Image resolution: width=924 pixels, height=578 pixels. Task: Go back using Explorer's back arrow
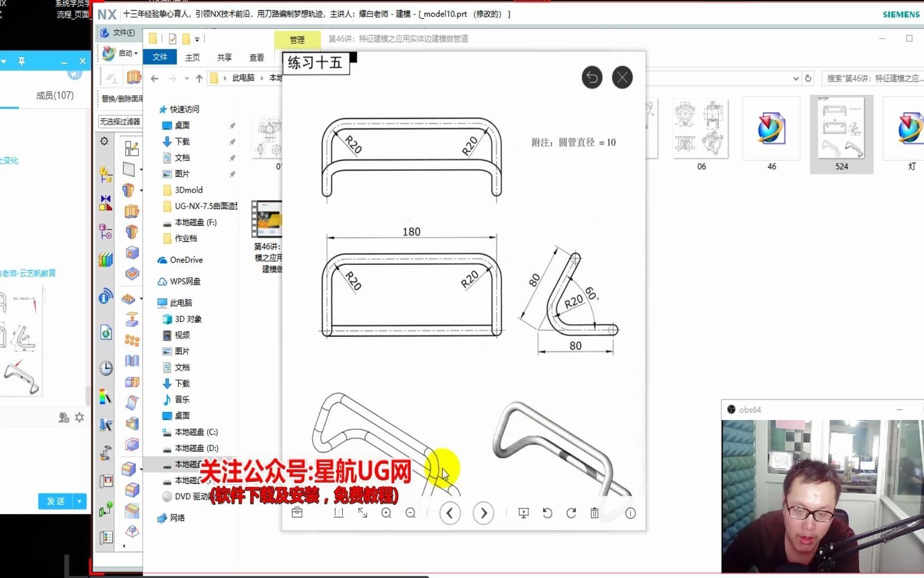coord(155,78)
